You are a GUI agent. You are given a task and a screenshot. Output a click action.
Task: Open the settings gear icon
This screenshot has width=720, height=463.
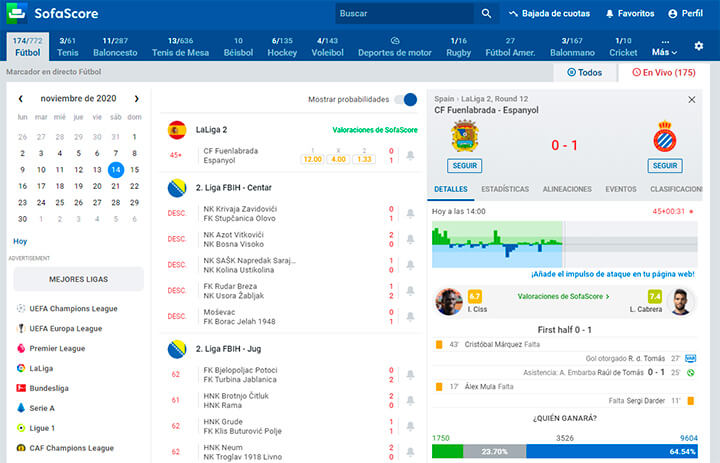point(698,46)
